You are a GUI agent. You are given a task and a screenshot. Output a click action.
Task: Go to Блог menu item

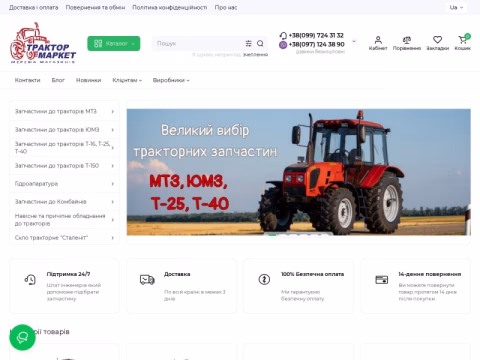tap(58, 80)
